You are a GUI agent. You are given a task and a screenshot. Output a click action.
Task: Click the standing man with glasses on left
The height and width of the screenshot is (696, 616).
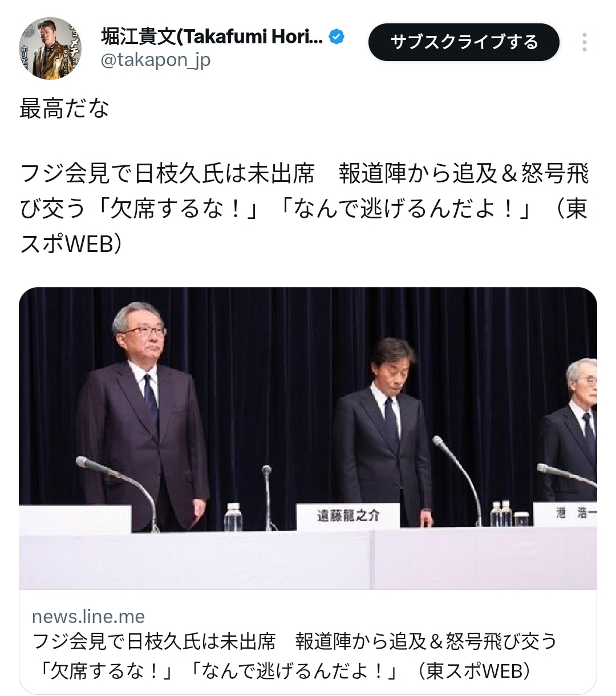143,416
